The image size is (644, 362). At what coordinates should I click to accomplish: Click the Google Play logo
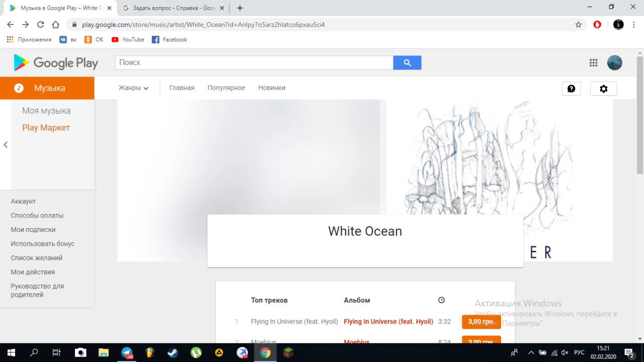coord(56,63)
